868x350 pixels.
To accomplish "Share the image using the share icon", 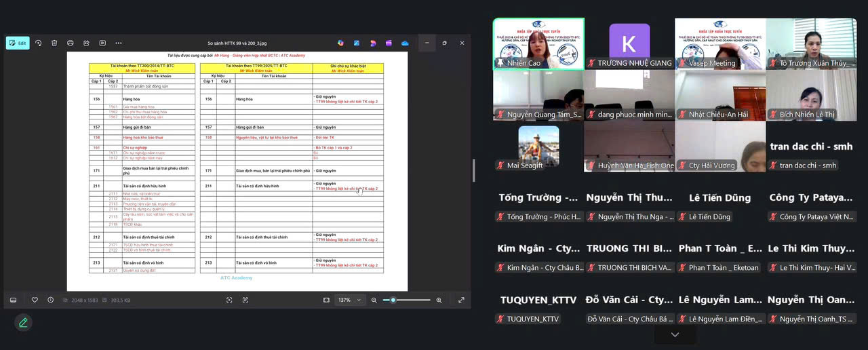I will 86,43.
